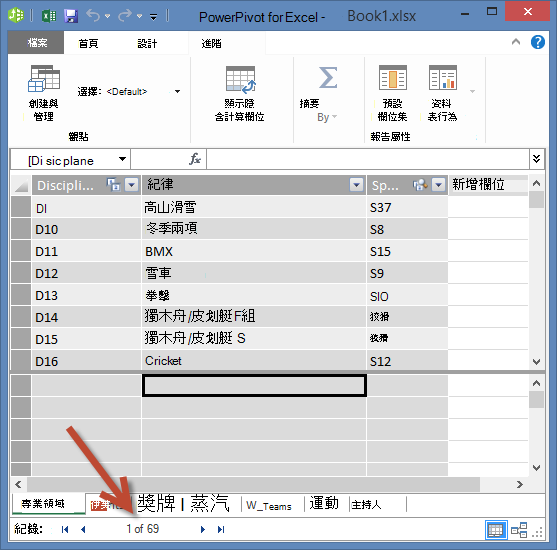Image resolution: width=557 pixels, height=550 pixels.
Task: Click the 預設欄位集 button
Action: (392, 93)
